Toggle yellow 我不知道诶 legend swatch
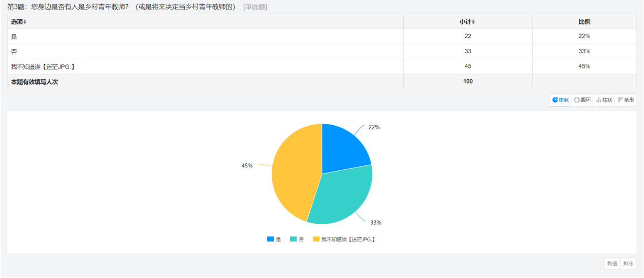 pyautogui.click(x=316, y=239)
